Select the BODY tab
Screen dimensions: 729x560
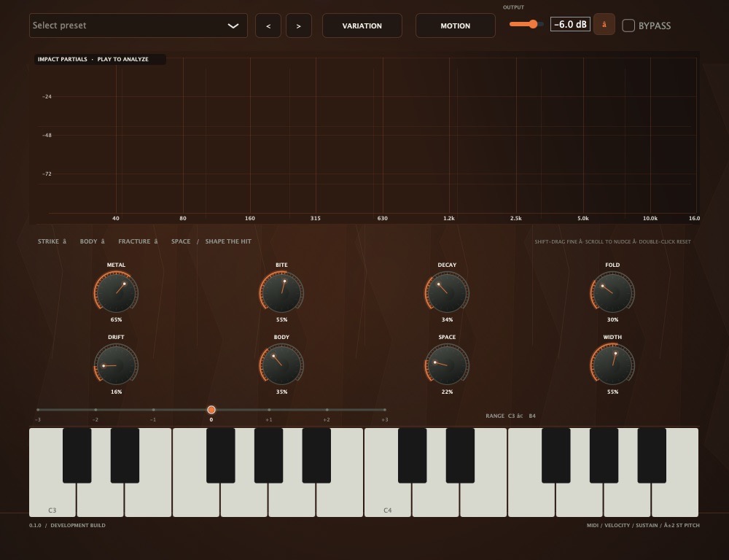click(88, 241)
